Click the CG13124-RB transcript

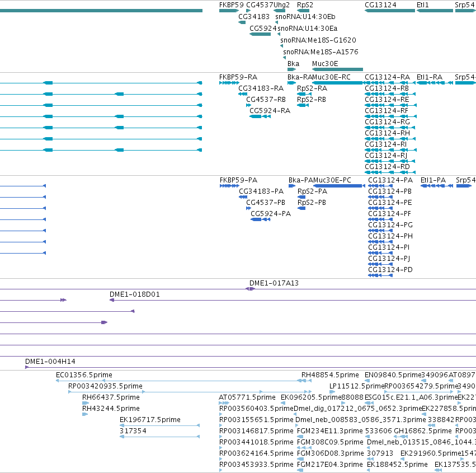point(390,94)
